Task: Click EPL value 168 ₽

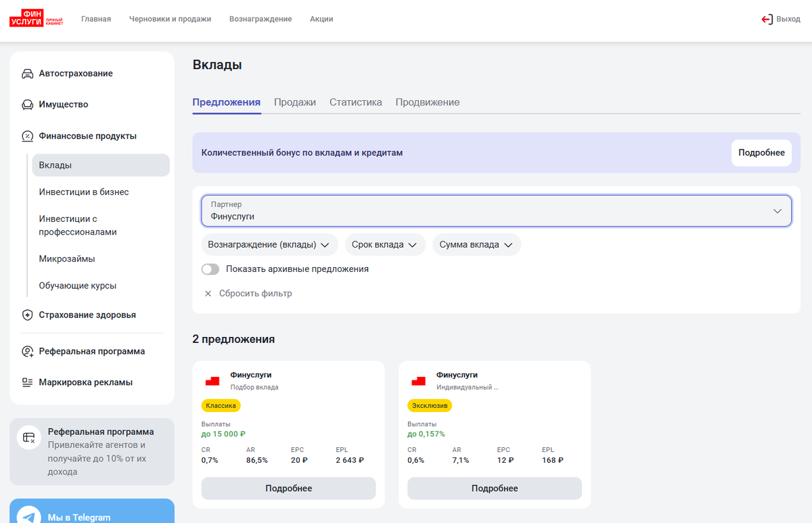Action: (553, 461)
